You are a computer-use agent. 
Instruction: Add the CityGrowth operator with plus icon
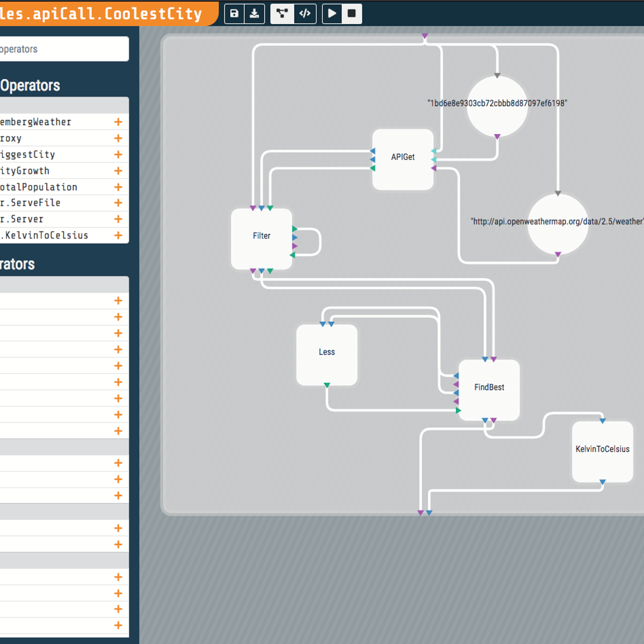118,171
